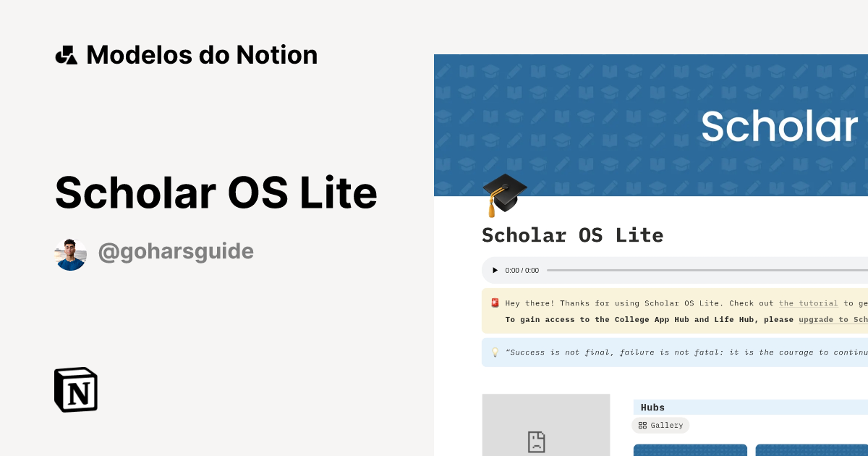The width and height of the screenshot is (868, 456).
Task: Open the @goharsguide creator profile
Action: tap(176, 250)
